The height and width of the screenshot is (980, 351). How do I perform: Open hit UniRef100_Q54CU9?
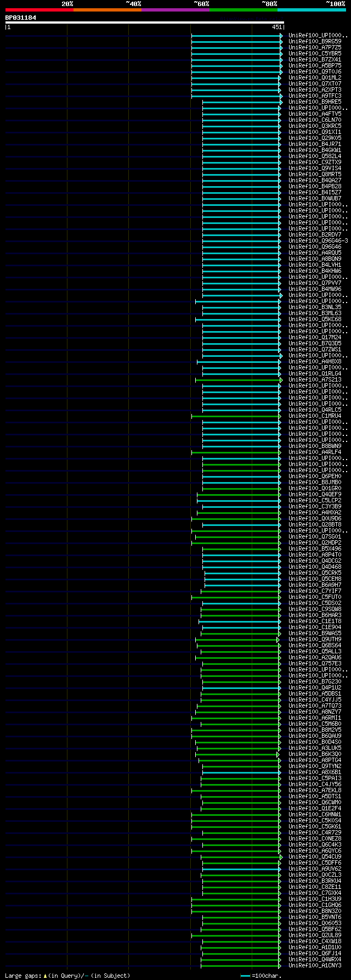(x=315, y=856)
